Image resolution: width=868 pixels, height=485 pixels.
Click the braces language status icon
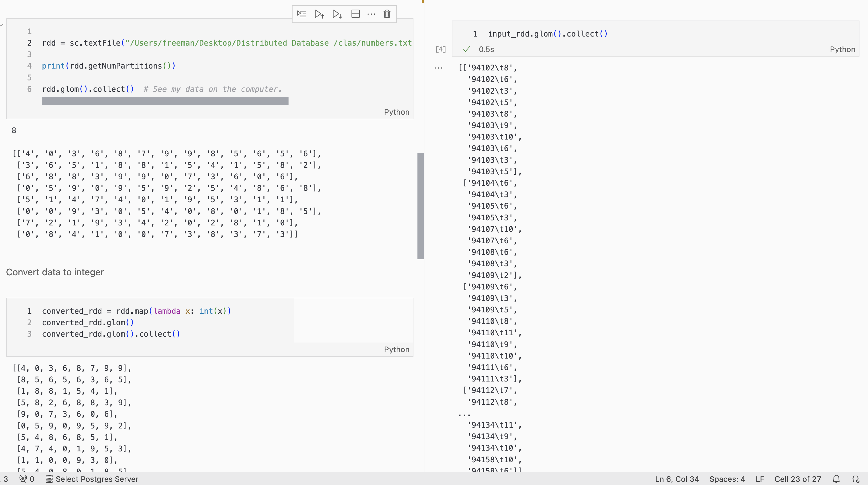pyautogui.click(x=855, y=479)
